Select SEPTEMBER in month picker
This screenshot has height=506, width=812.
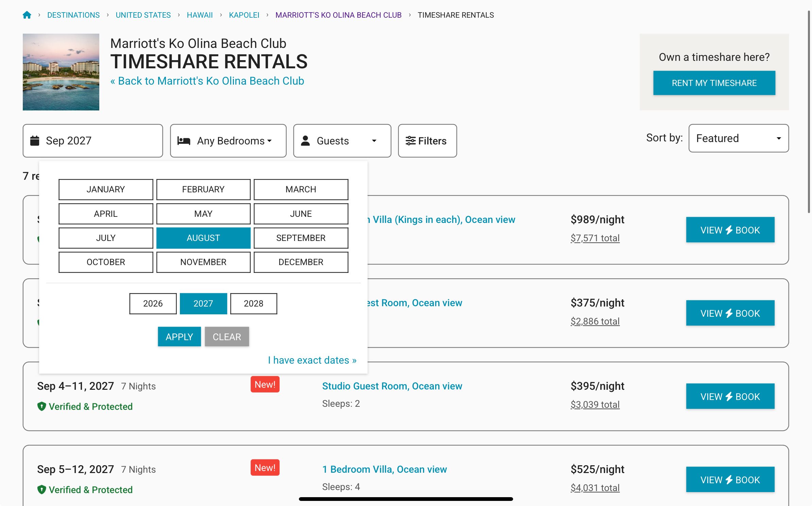point(301,238)
